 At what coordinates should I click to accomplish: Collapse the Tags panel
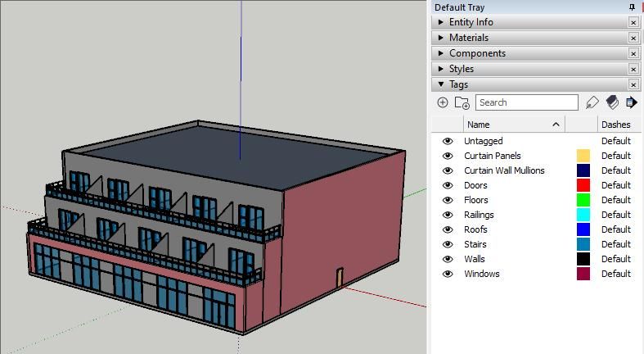tap(441, 84)
